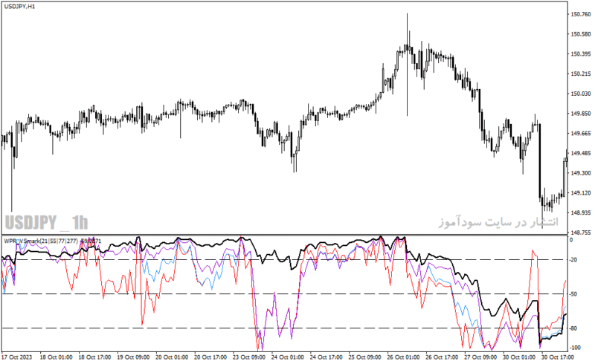This screenshot has height=364, width=595.
Task: Click the 27 Oct 09:00 time label
Action: tap(480, 357)
